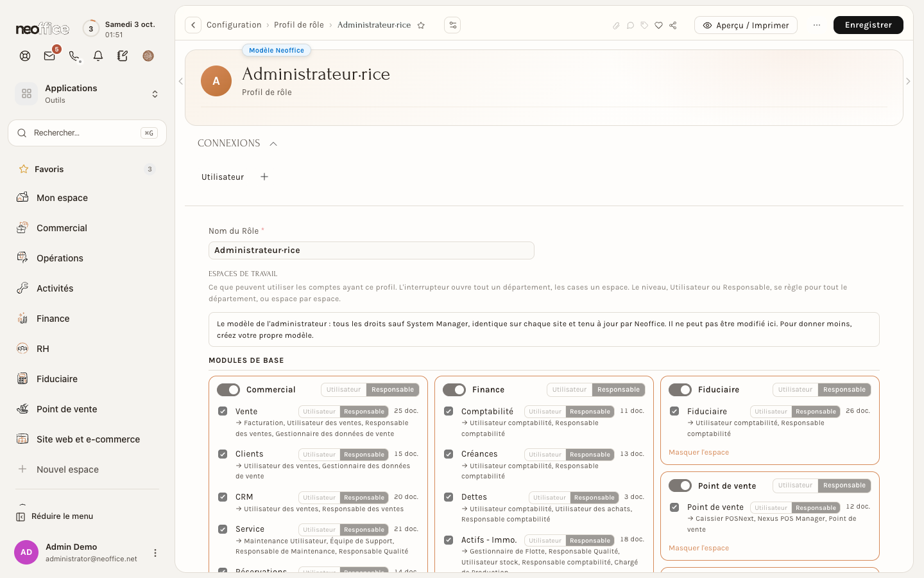Open Site web et e-commerce workspace
This screenshot has width=924, height=578.
[x=87, y=439]
